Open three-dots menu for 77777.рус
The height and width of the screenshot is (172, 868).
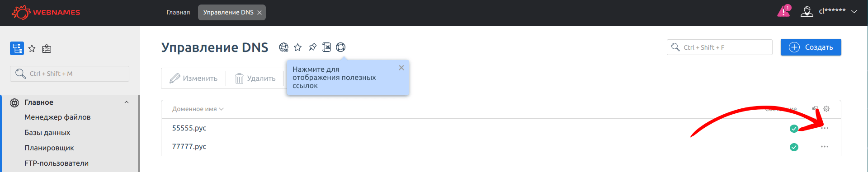click(x=825, y=147)
